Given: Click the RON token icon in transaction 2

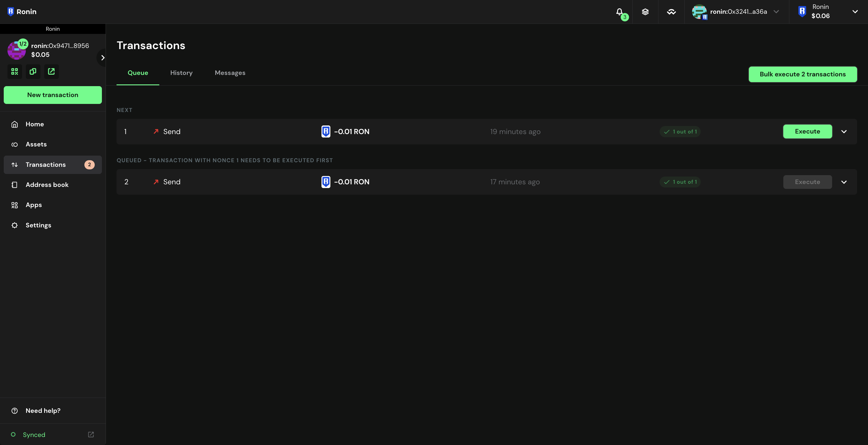Looking at the screenshot, I should coord(326,182).
